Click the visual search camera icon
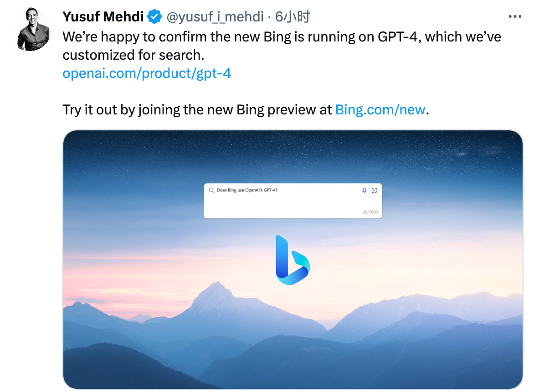The width and height of the screenshot is (534, 392). point(375,191)
